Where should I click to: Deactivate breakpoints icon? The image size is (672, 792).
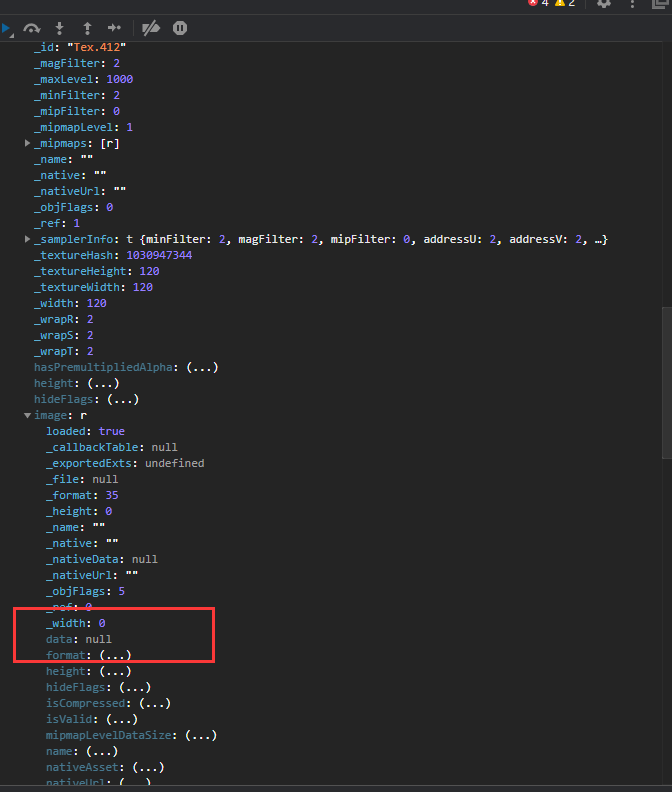point(151,28)
